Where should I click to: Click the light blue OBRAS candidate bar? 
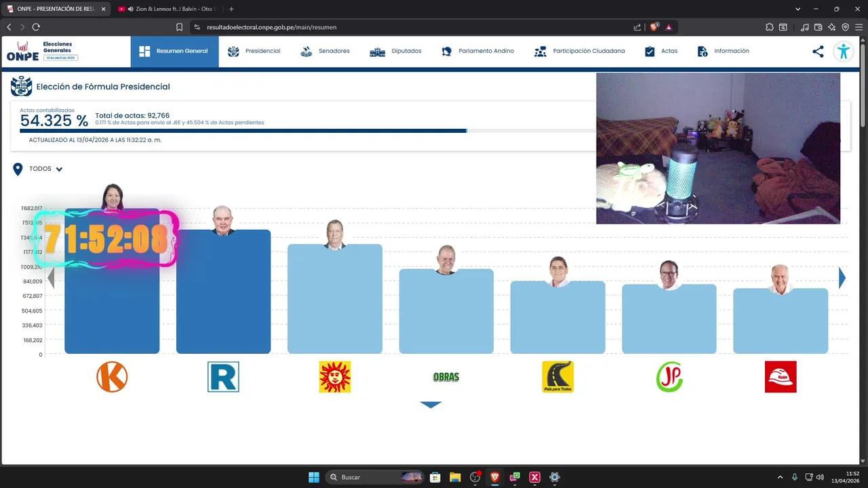click(446, 312)
